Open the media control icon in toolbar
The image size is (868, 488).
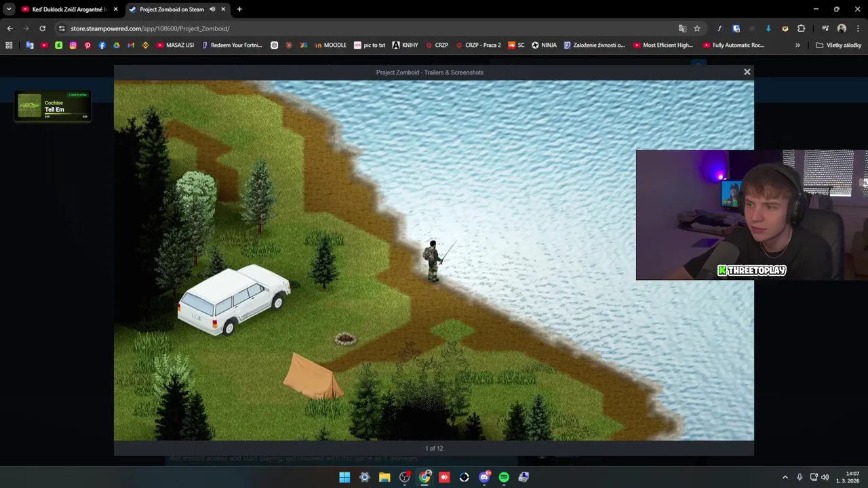825,28
